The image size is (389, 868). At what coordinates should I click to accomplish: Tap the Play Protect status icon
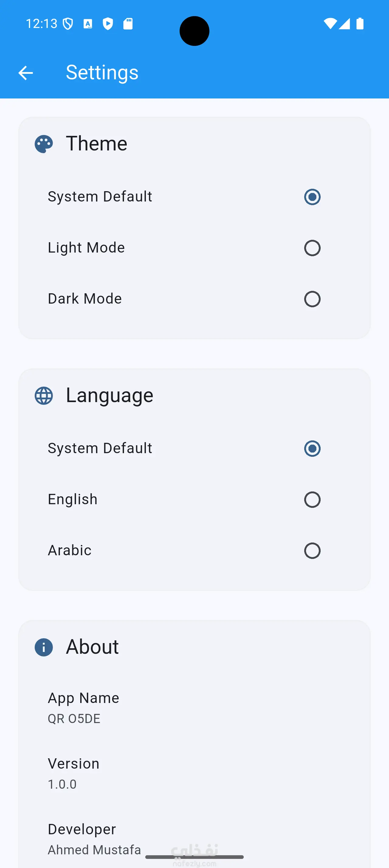pos(108,24)
